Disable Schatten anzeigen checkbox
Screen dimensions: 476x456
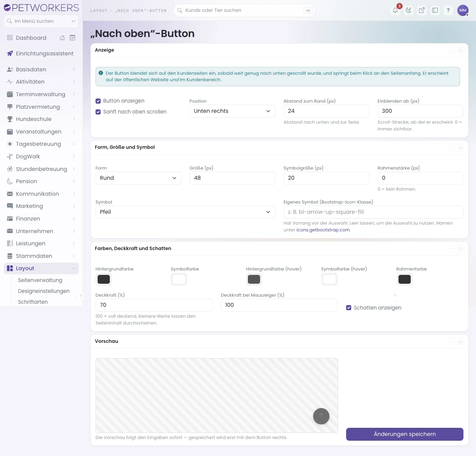click(348, 308)
